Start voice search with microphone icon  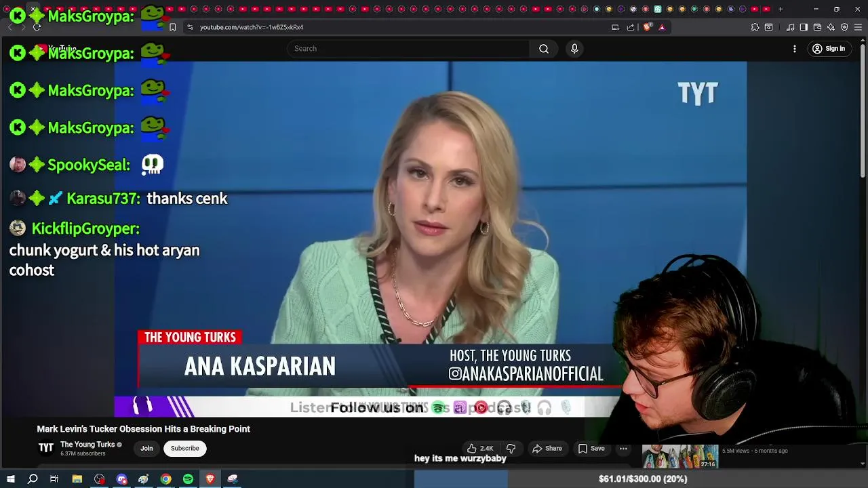[x=574, y=49]
